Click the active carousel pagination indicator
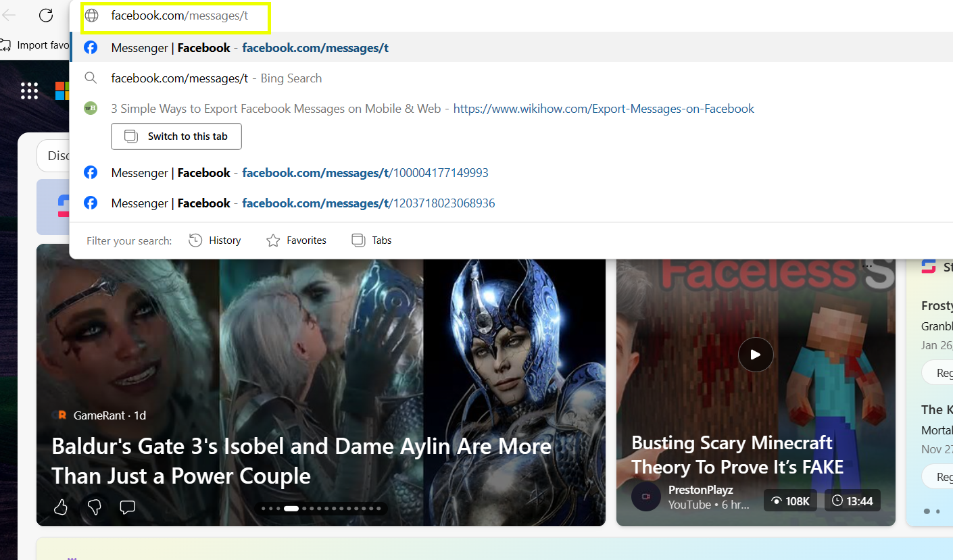Viewport: 953px width, 560px height. pos(291,509)
